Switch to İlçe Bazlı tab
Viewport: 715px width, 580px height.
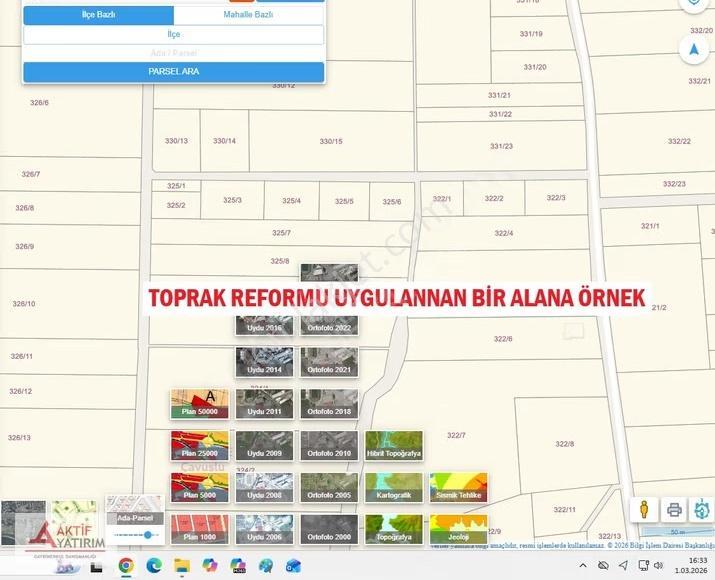pos(98,15)
